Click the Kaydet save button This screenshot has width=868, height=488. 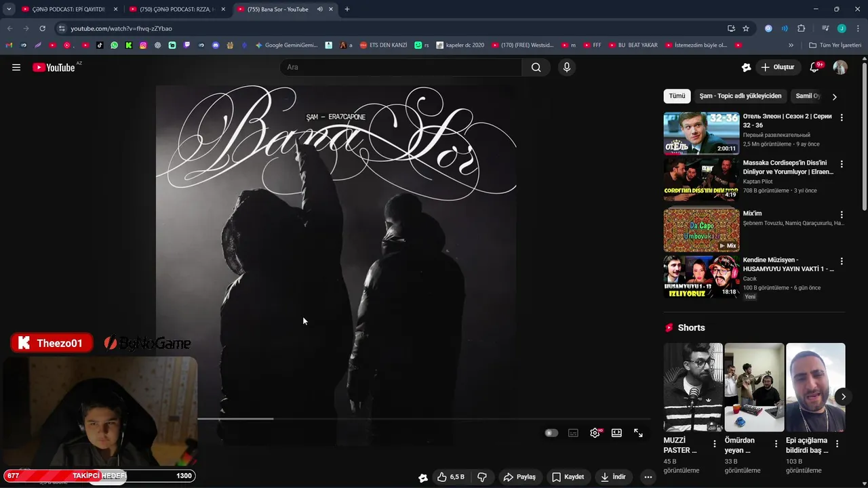pyautogui.click(x=568, y=477)
